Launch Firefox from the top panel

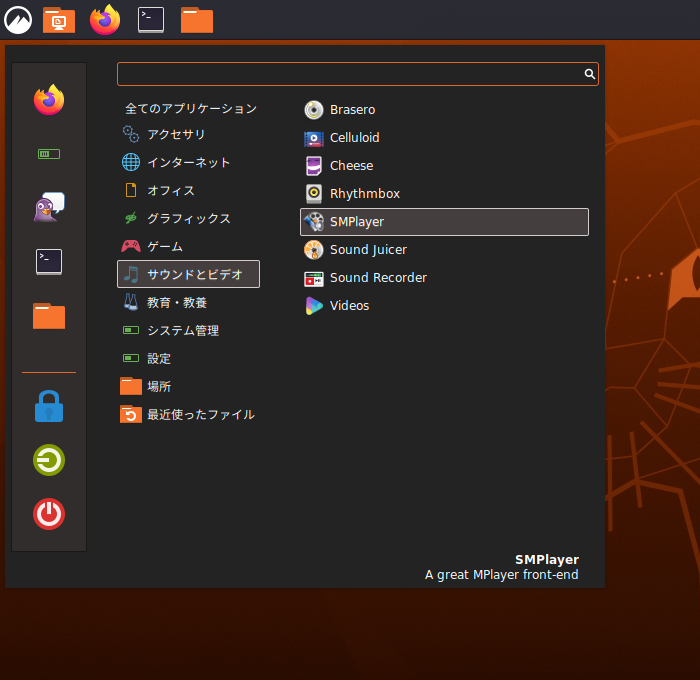click(x=105, y=20)
